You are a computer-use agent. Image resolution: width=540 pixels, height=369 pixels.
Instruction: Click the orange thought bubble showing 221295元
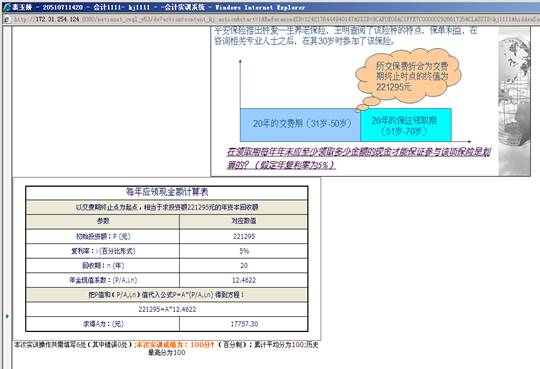click(408, 76)
